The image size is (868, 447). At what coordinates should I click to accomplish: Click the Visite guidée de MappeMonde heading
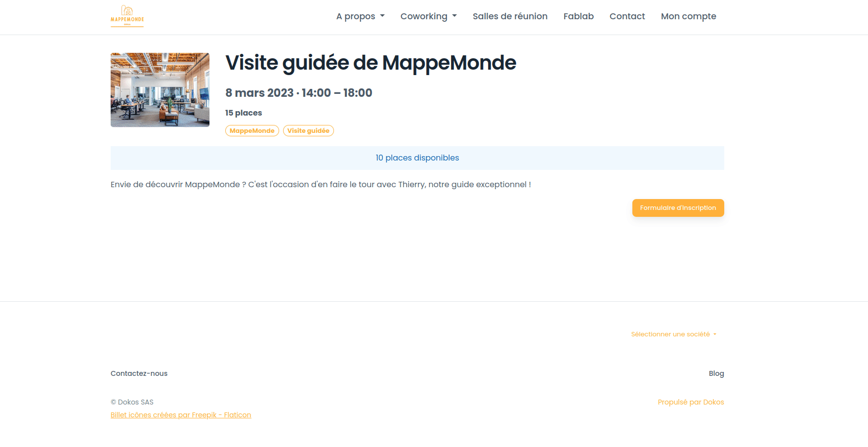click(371, 63)
